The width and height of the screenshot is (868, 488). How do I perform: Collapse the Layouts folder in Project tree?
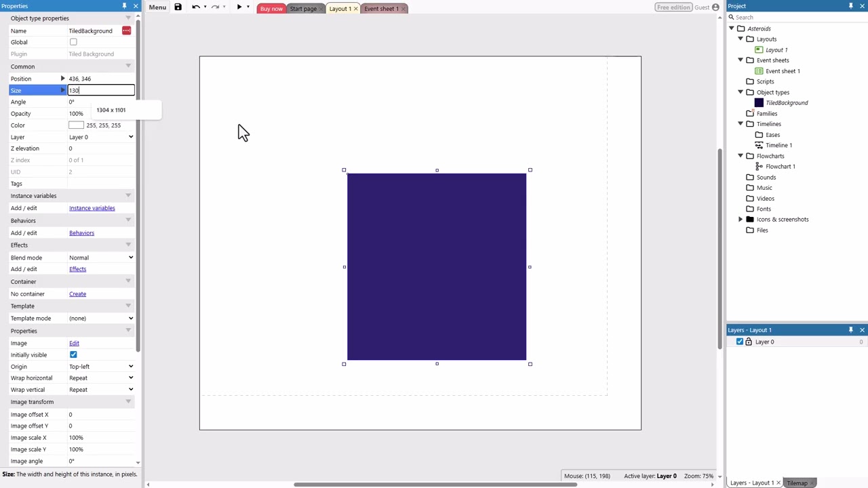pyautogui.click(x=741, y=39)
